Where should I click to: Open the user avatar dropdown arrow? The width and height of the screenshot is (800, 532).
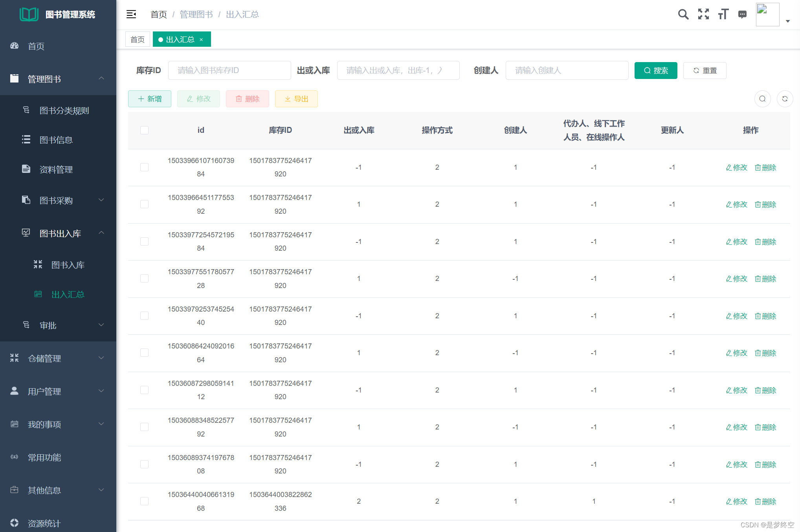[788, 21]
